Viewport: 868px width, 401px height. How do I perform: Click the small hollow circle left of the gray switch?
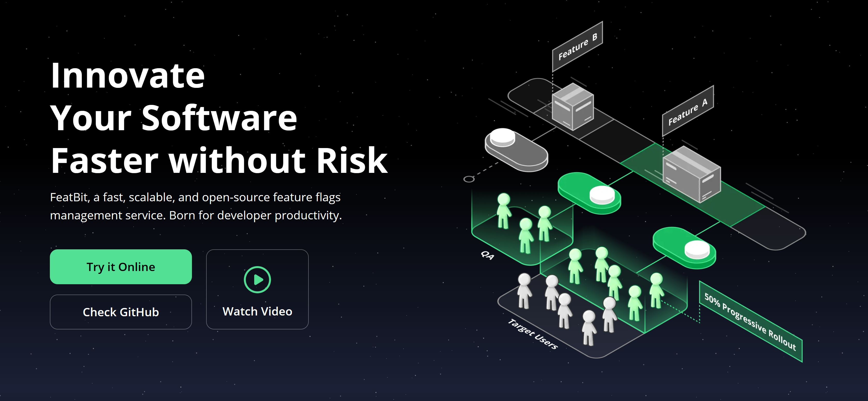coord(469,179)
